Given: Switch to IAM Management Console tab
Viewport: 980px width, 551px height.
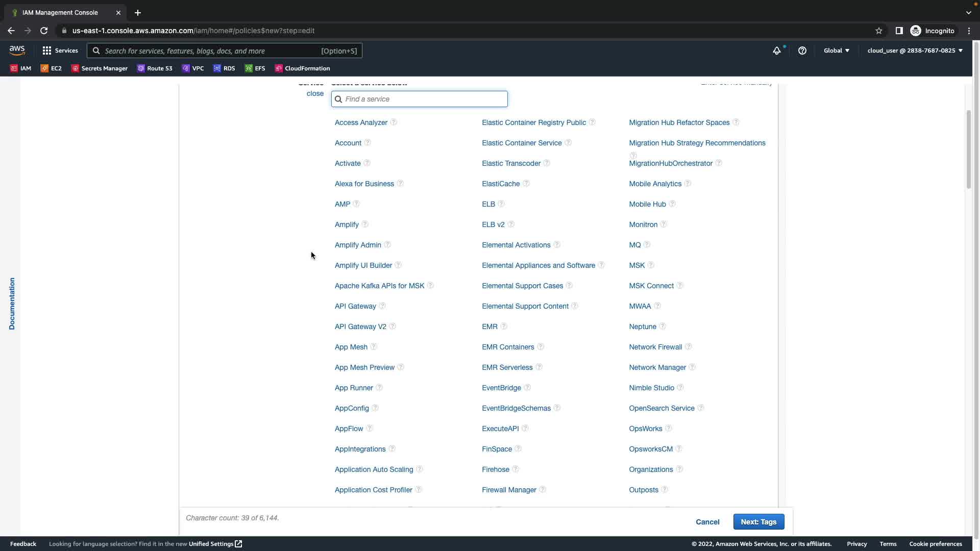Looking at the screenshot, I should [x=60, y=13].
